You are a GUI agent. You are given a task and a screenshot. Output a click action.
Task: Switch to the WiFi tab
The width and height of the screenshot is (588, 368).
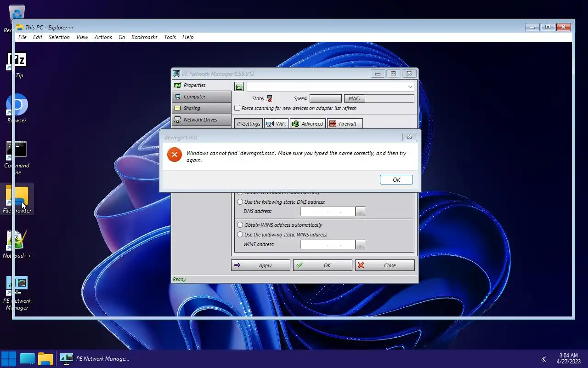point(276,124)
